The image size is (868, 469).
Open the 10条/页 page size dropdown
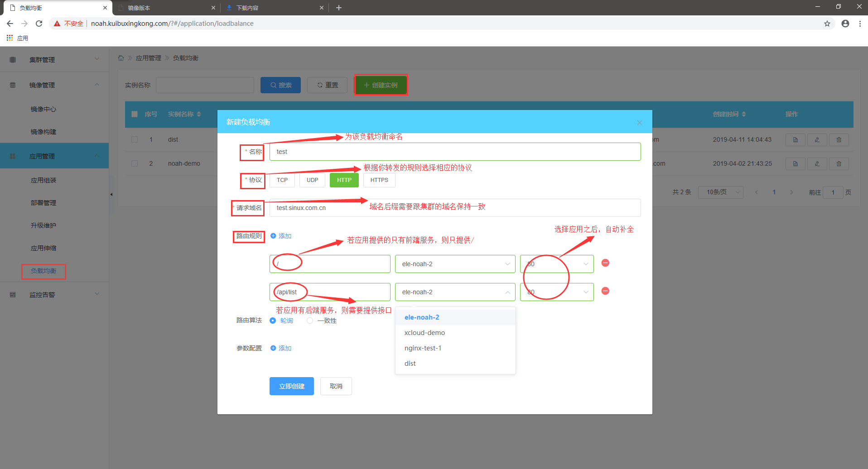[x=721, y=192]
